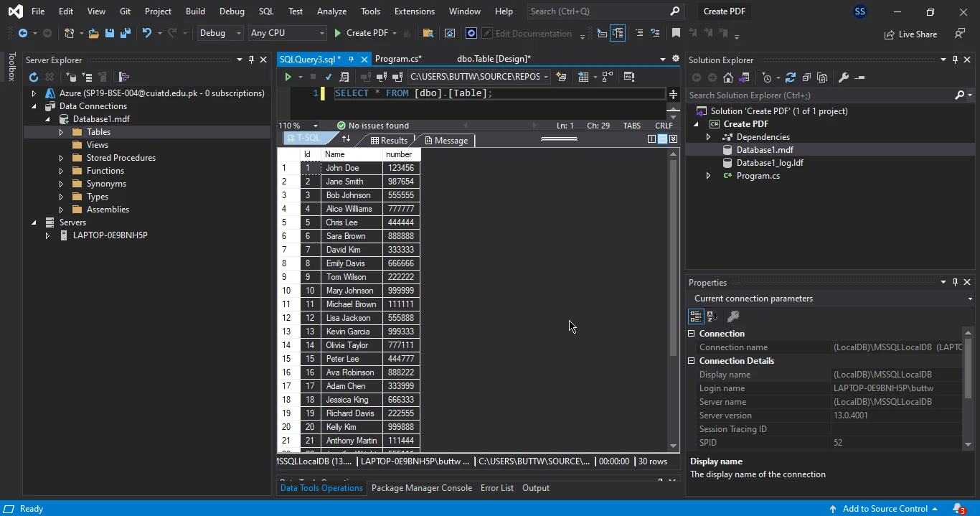Image resolution: width=980 pixels, height=516 pixels.
Task: Open solution properties via wrench icon
Action: [x=844, y=78]
